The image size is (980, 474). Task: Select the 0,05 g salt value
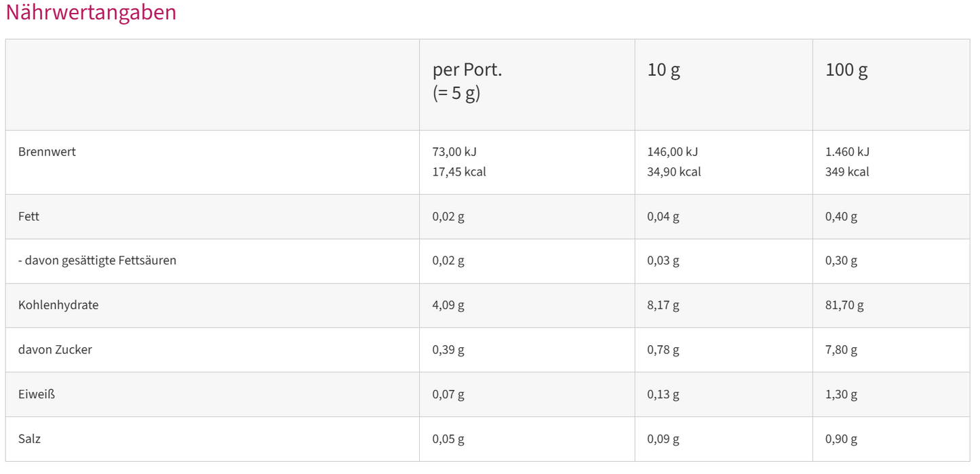(448, 439)
